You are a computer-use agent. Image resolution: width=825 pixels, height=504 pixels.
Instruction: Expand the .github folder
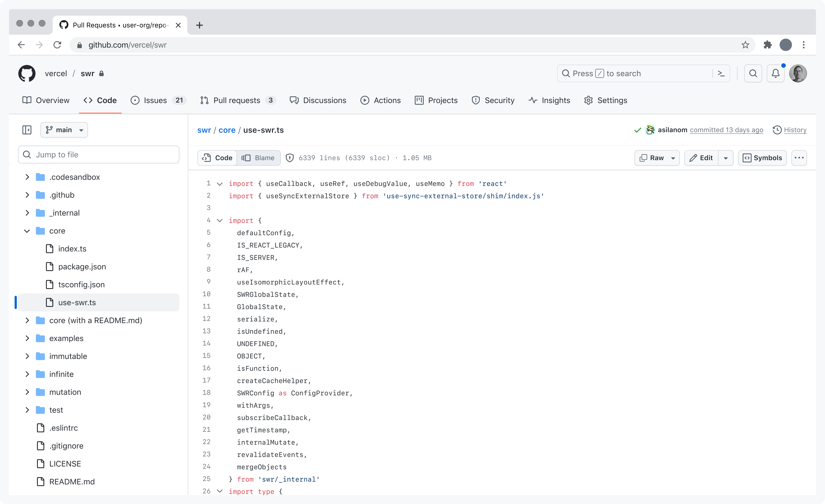pyautogui.click(x=27, y=195)
